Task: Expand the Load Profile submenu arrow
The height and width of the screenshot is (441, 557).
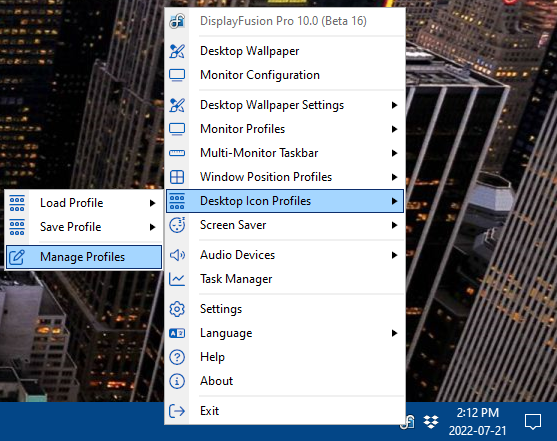Action: pyautogui.click(x=152, y=203)
